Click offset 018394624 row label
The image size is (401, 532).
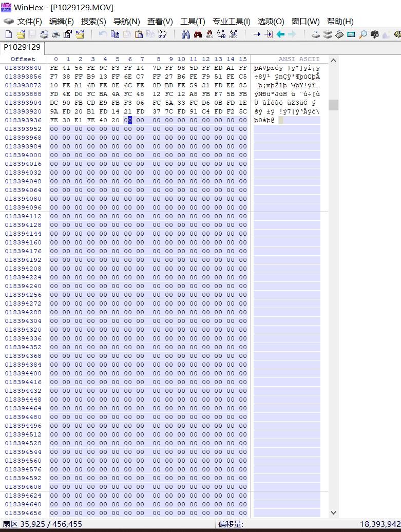click(23, 496)
